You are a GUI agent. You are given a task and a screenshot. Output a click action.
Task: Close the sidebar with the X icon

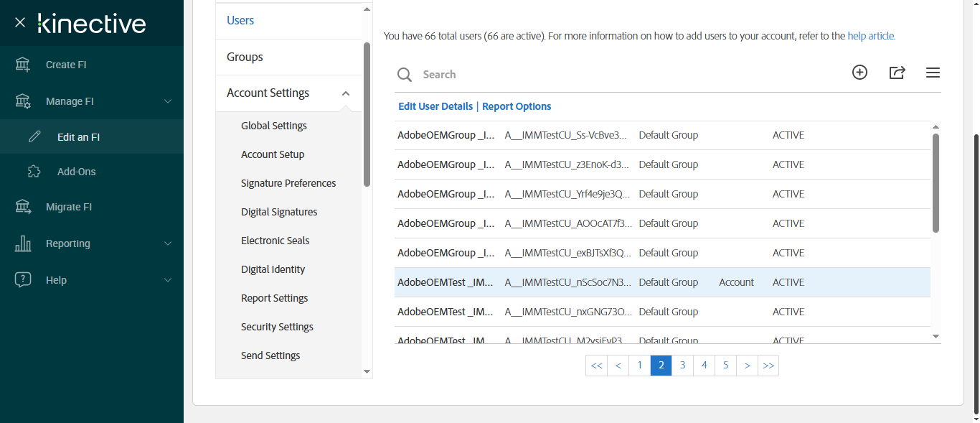(20, 23)
